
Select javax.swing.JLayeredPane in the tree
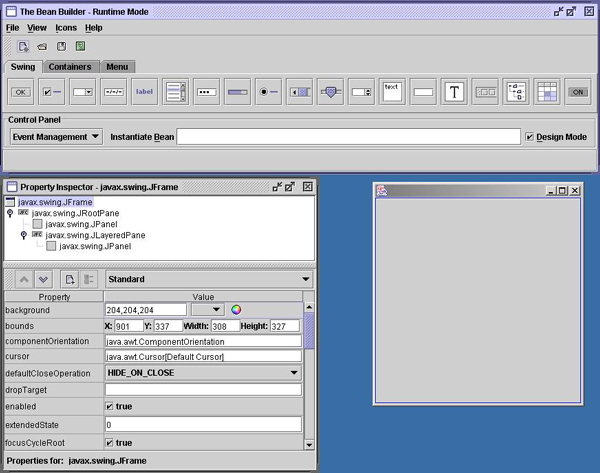95,235
